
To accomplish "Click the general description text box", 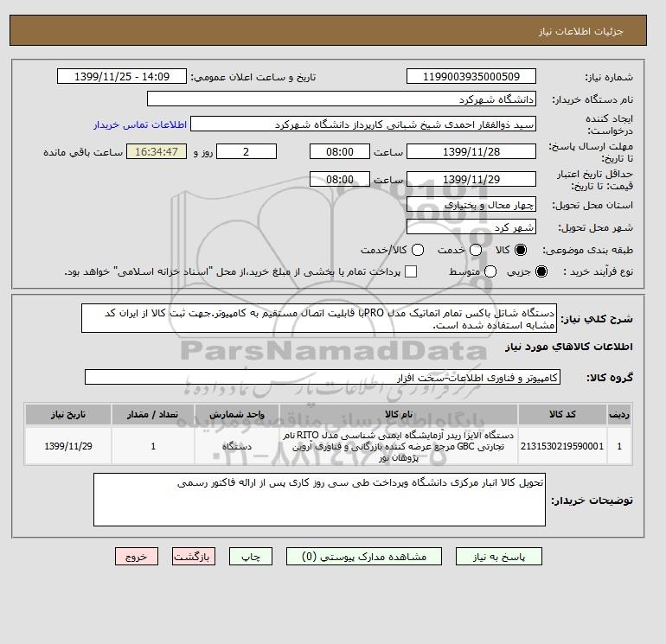I will pos(319,318).
